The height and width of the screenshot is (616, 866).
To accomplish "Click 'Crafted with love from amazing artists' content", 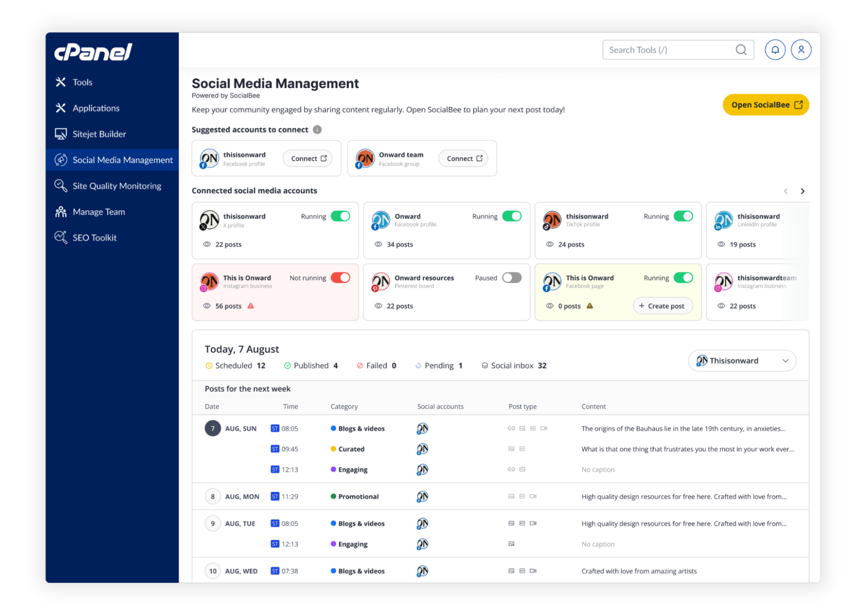I will [x=639, y=571].
